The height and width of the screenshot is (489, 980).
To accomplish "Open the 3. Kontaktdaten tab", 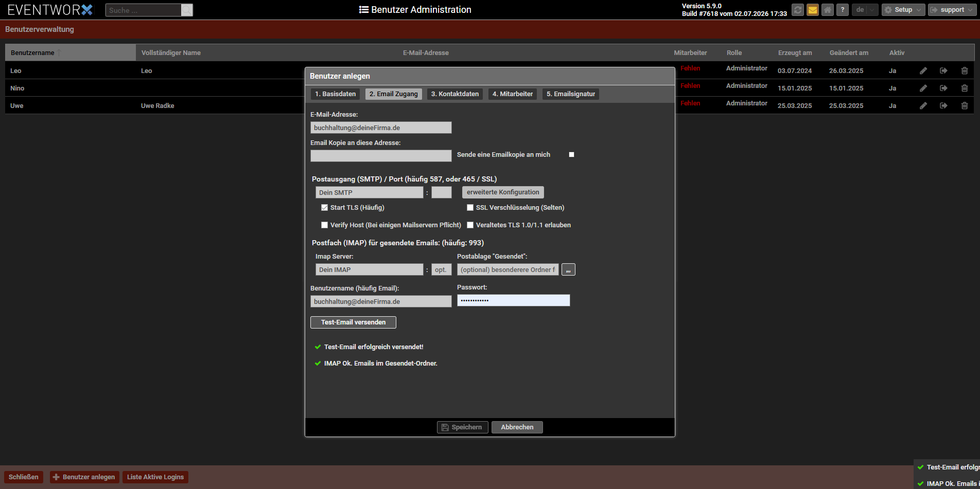I will 455,94.
